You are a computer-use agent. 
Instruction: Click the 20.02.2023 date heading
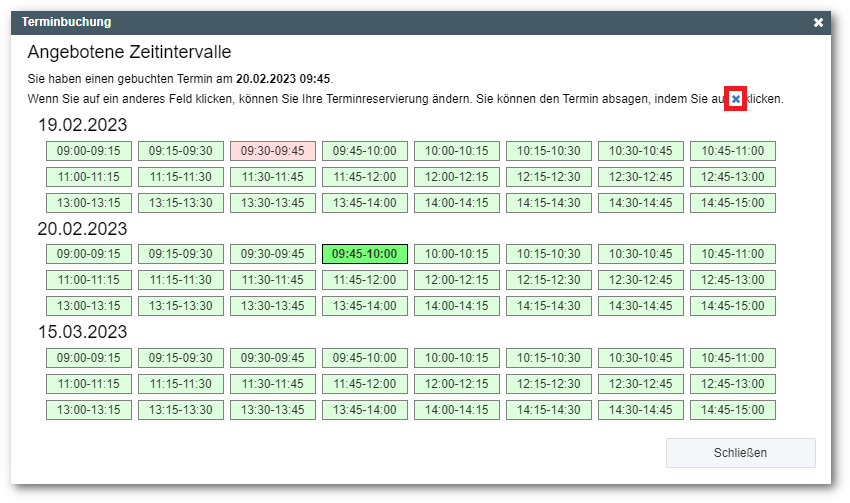coord(82,229)
